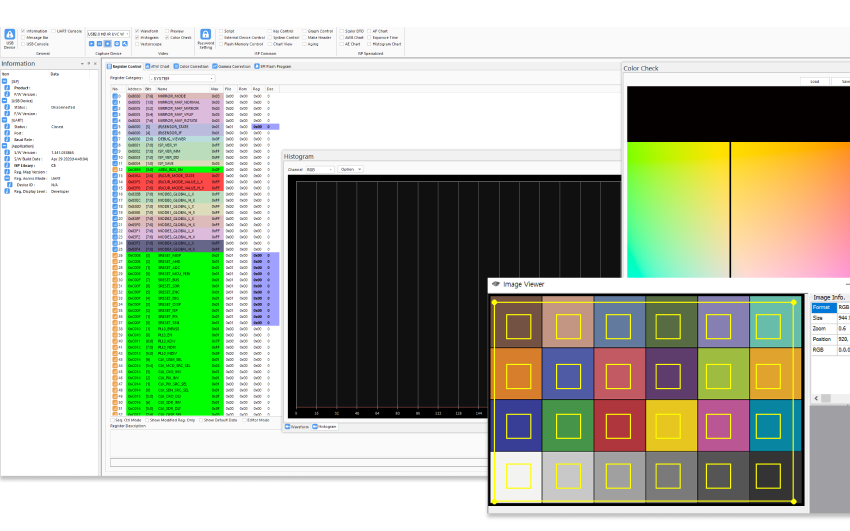This screenshot has width=850, height=531.
Task: Collapse the Reg. Access Mode node
Action: pos(7,178)
